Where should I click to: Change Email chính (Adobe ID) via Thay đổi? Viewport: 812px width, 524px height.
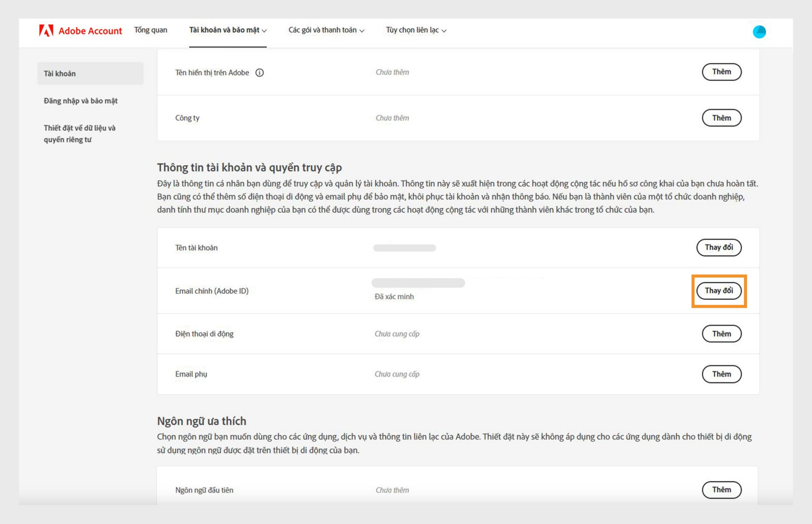tap(719, 291)
